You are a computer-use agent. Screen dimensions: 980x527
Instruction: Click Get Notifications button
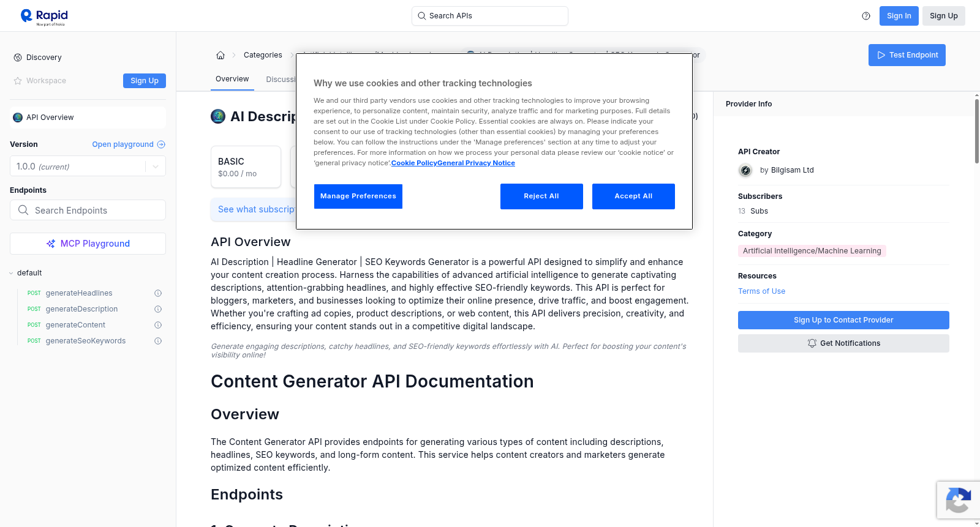[x=843, y=343]
